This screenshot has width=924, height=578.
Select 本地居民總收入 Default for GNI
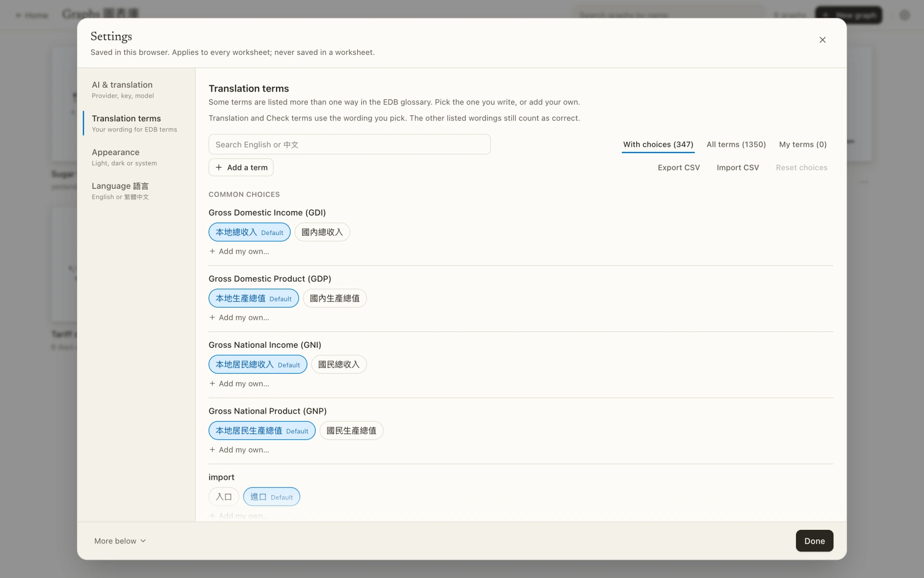point(257,365)
